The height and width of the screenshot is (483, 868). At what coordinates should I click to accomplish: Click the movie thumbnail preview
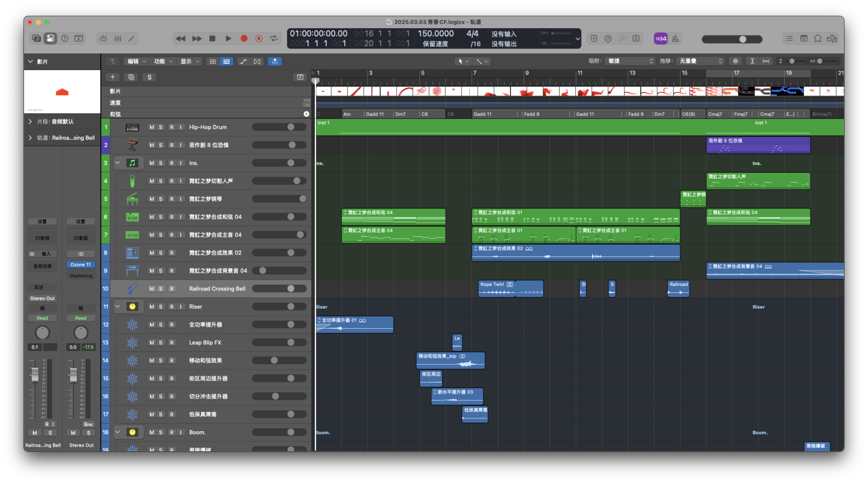coord(62,92)
